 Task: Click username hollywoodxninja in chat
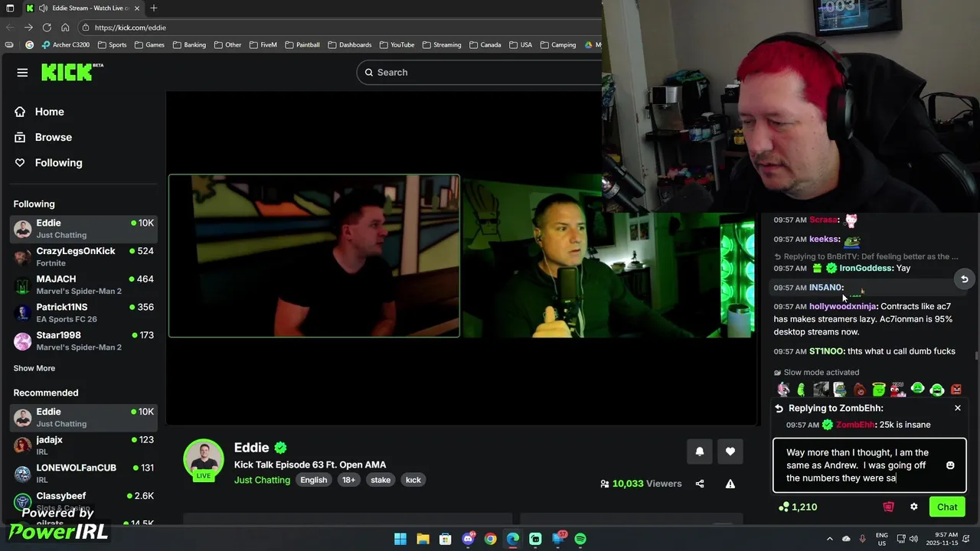pos(842,306)
